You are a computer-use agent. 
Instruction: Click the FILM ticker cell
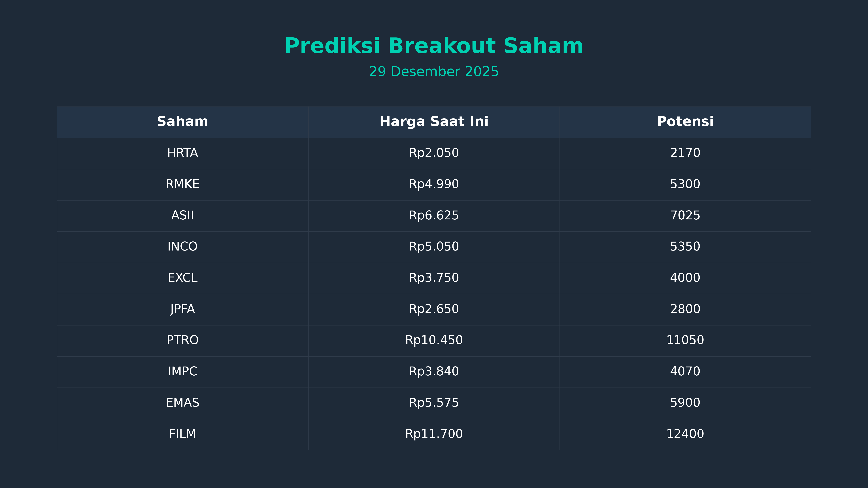(182, 434)
